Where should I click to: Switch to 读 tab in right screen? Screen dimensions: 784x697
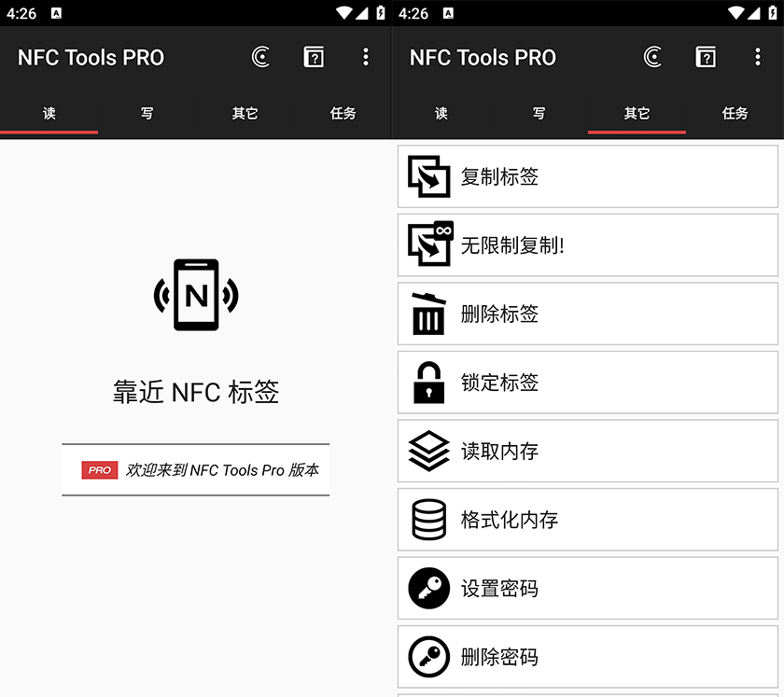coord(441,114)
